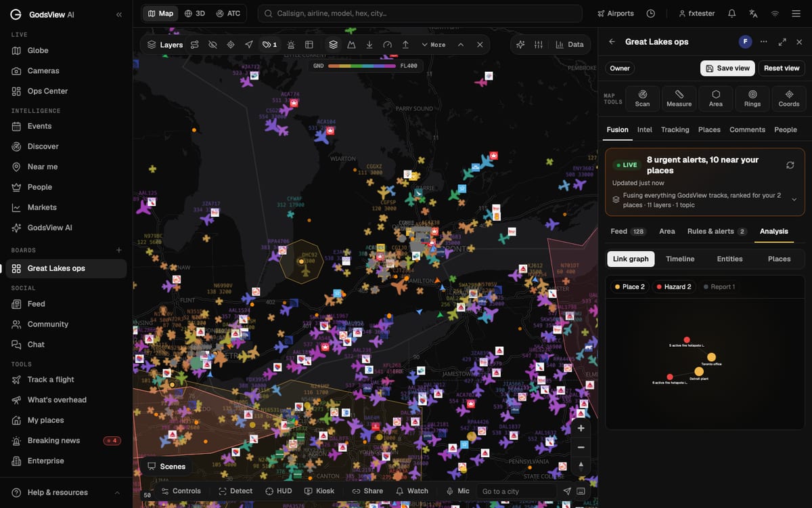
Task: Select the Entities analysis view
Action: click(x=729, y=259)
